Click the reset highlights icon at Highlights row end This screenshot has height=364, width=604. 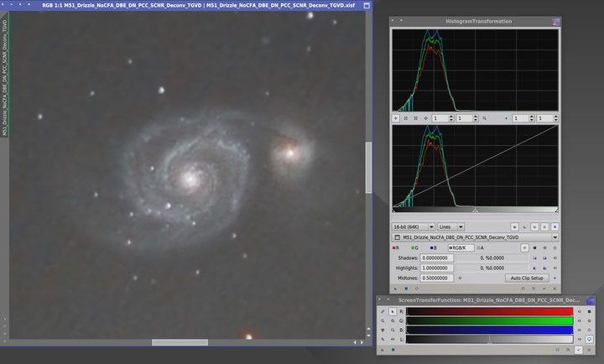[555, 268]
